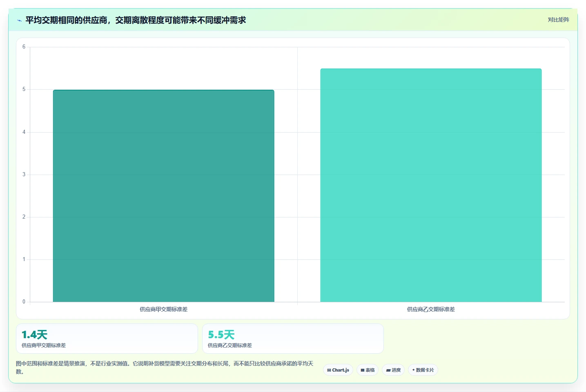The height and width of the screenshot is (392, 586).
Task: Click the y-axis label 6
Action: pos(24,47)
